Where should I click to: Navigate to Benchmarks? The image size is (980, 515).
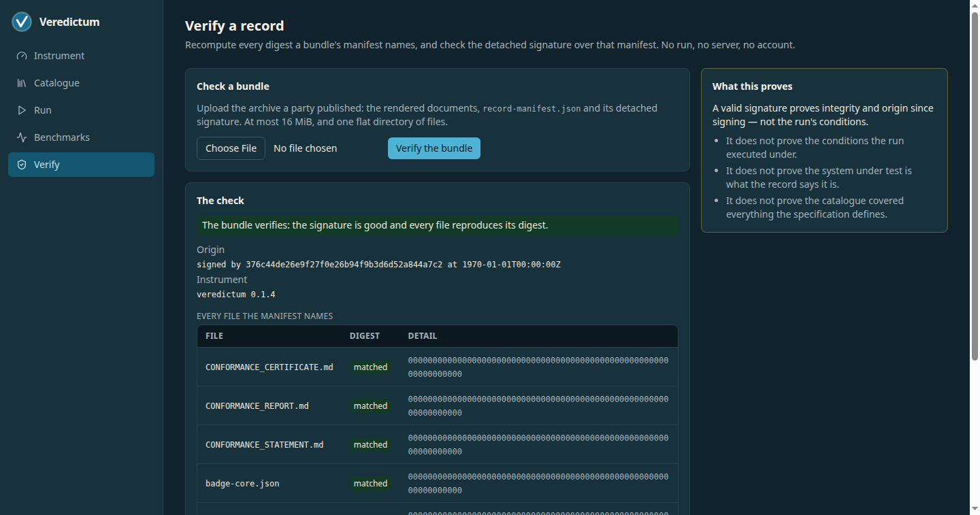tap(81, 137)
